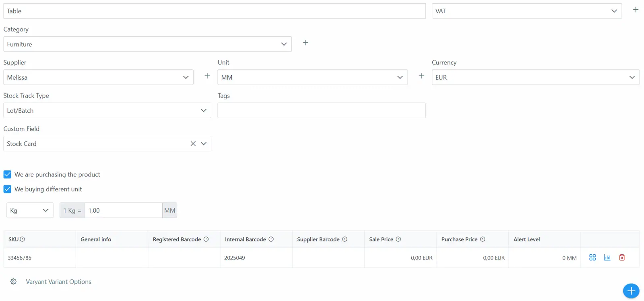Open the MM unit dropdown
The image size is (644, 301).
click(313, 77)
